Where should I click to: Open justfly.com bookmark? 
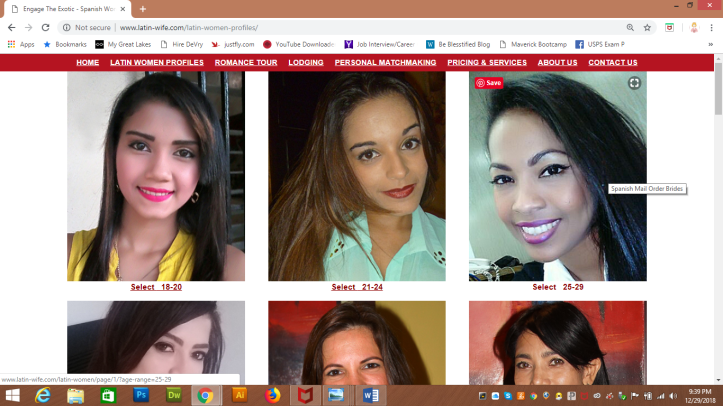[x=233, y=44]
